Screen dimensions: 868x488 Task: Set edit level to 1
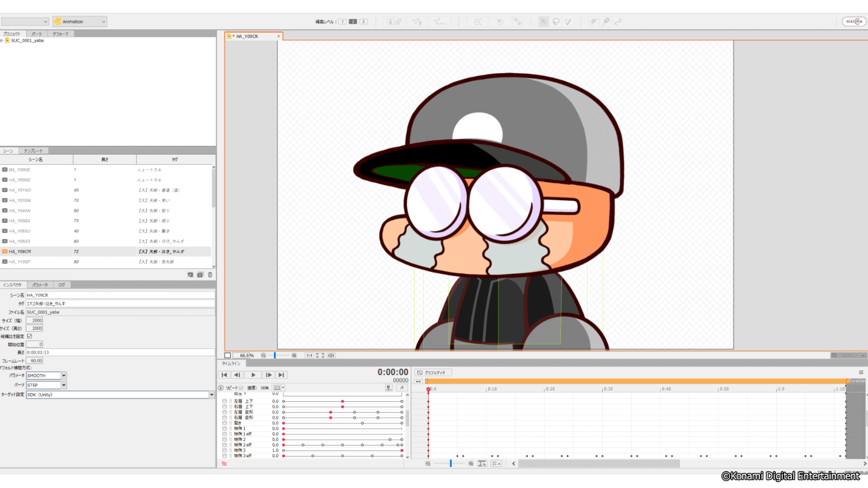pyautogui.click(x=342, y=22)
